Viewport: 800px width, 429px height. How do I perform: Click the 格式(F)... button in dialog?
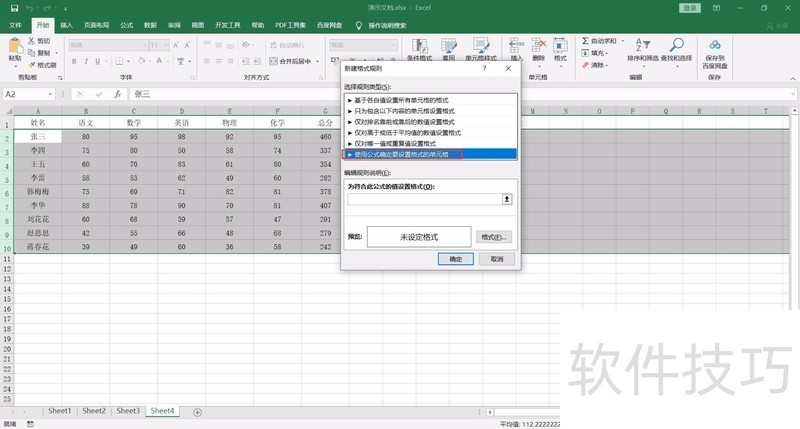[494, 237]
